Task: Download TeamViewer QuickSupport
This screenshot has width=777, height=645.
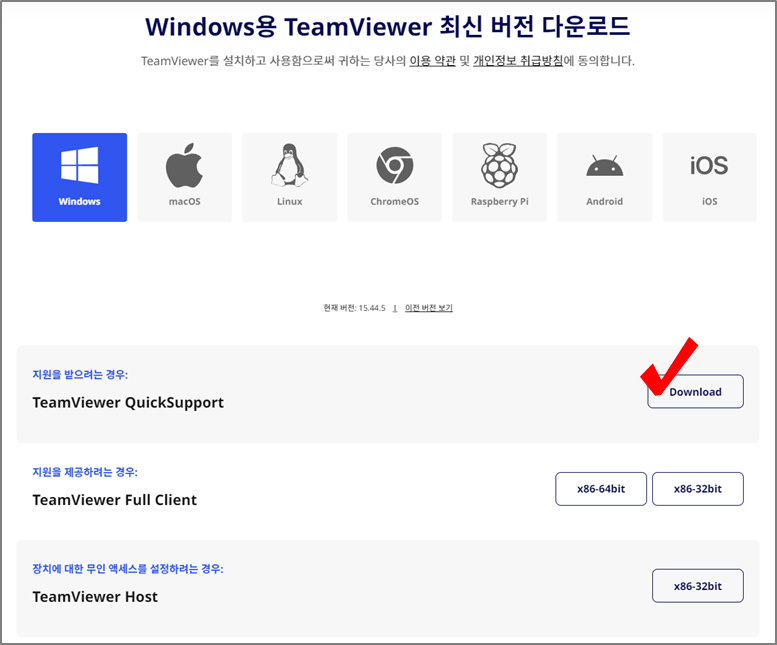Action: click(x=695, y=391)
